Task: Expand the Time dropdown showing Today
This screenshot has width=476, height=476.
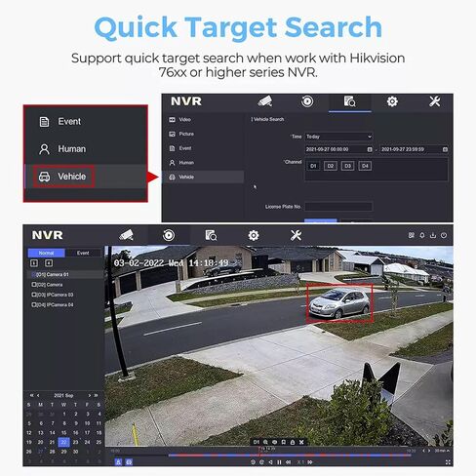Action: pyautogui.click(x=338, y=137)
